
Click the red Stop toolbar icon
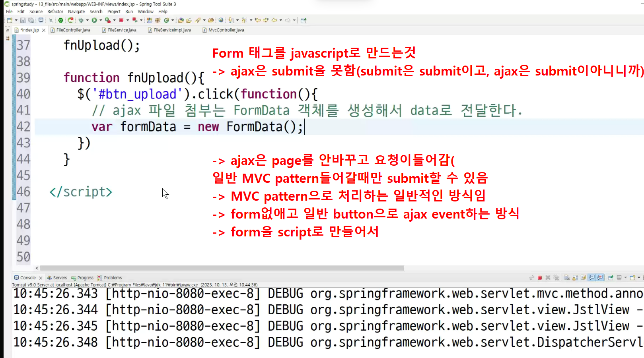point(121,20)
